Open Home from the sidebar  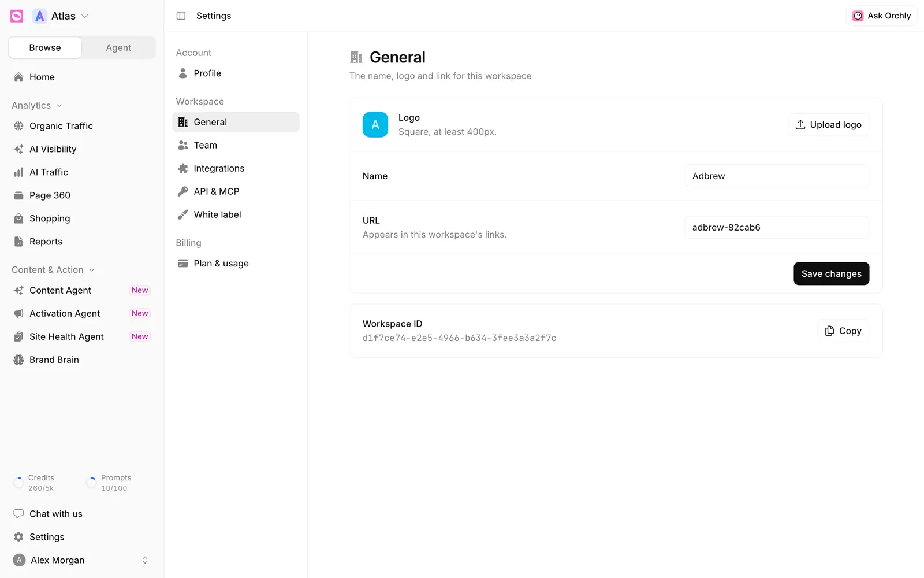pos(82,77)
